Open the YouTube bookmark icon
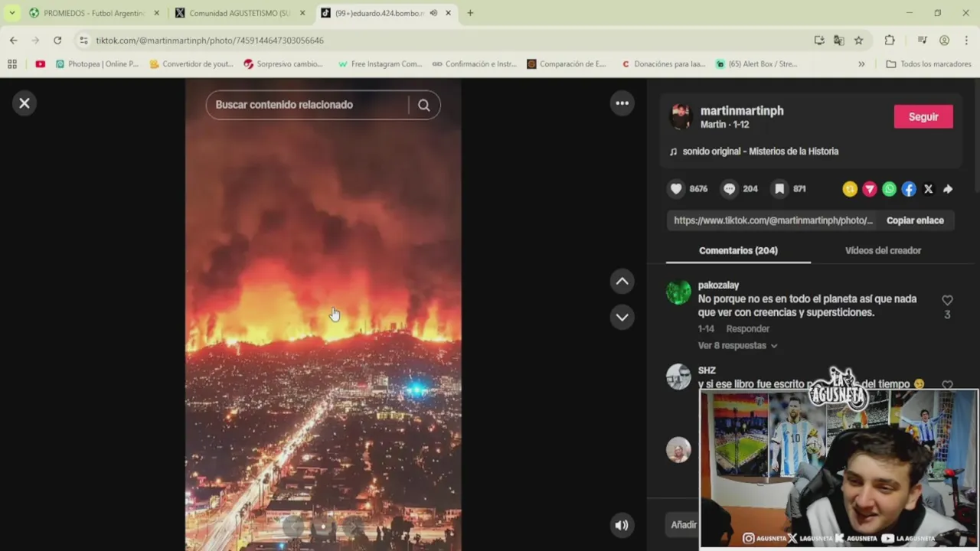This screenshot has width=980, height=551. coord(41,64)
